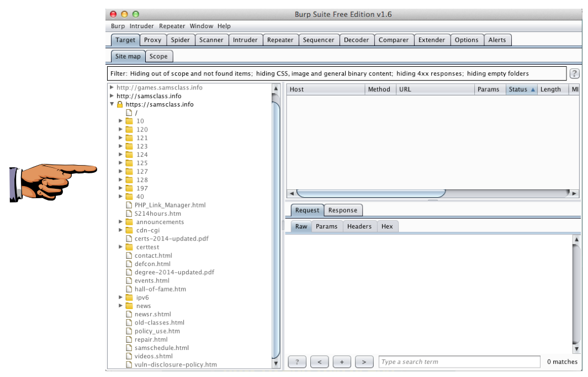Click the folder icon for cdn-cgi
The width and height of the screenshot is (588, 377).
click(129, 230)
